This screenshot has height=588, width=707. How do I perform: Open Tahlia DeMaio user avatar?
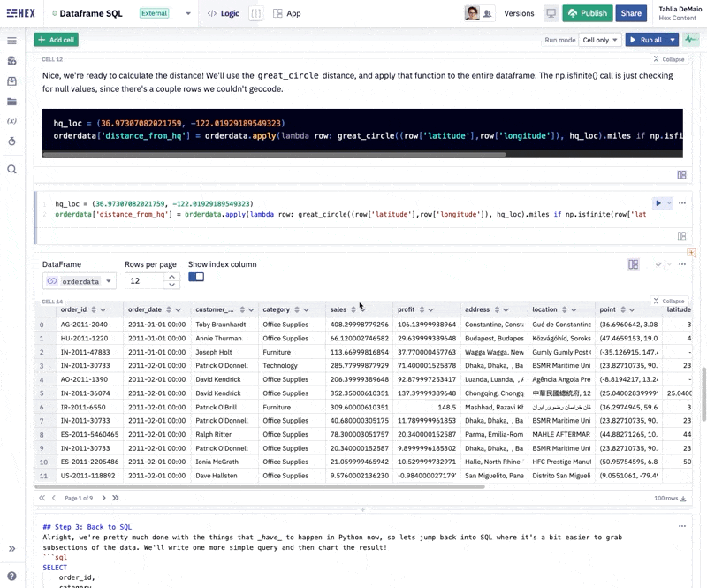pos(472,13)
